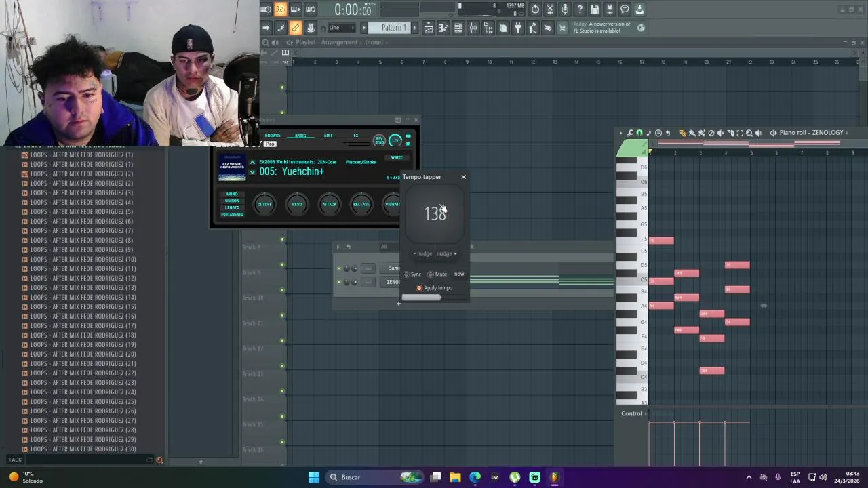Toggle the UNISON button in ZENOLOGY
The image size is (868, 488).
click(232, 201)
